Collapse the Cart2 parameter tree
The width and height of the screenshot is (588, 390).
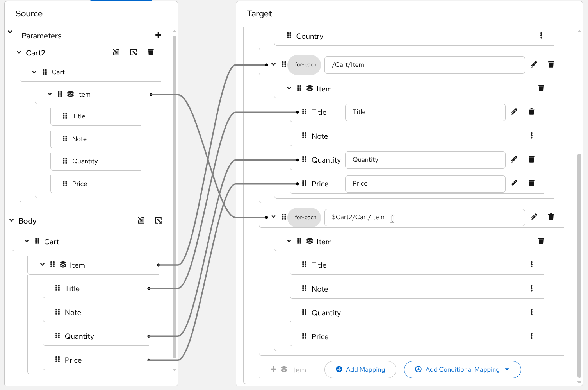(19, 52)
